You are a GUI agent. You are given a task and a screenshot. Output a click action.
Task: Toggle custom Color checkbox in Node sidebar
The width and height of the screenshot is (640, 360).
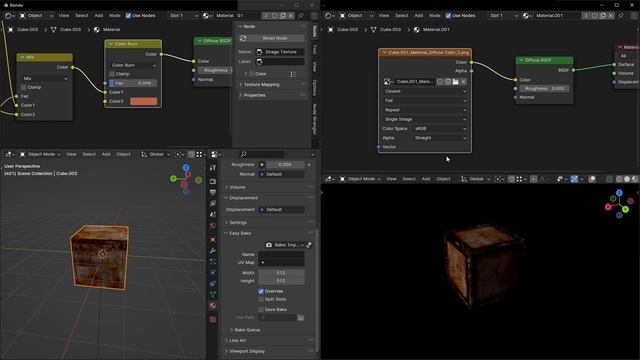tap(251, 74)
